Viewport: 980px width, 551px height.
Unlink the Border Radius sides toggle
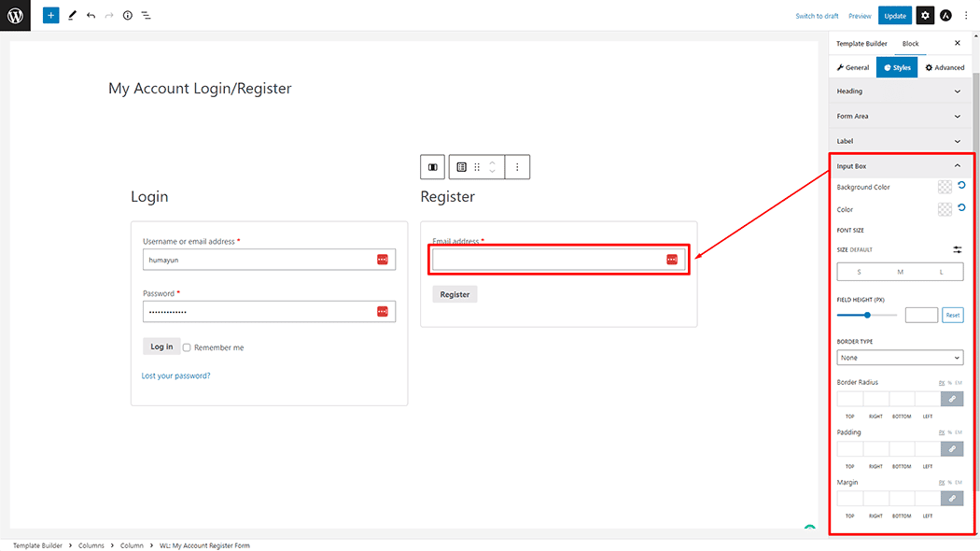pyautogui.click(x=952, y=399)
